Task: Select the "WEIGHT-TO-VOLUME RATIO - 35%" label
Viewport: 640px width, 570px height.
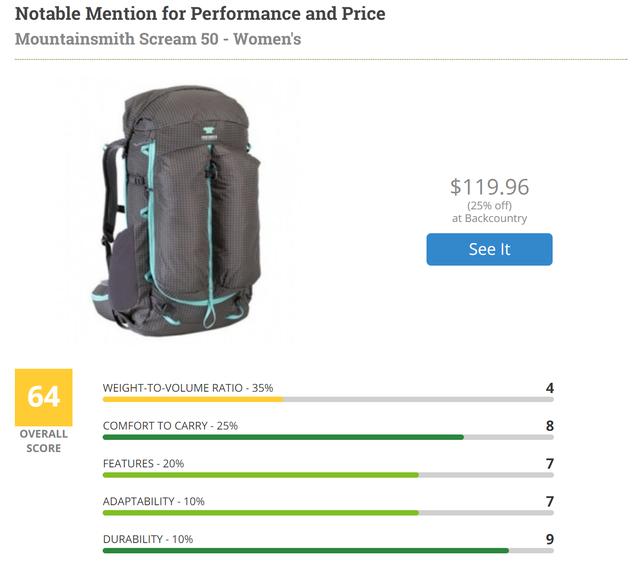Action: pos(188,387)
